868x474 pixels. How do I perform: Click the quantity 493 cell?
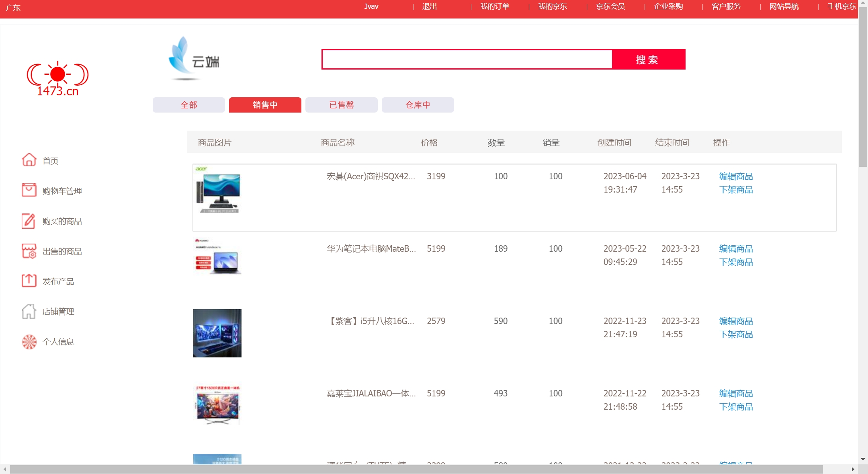coord(501,394)
